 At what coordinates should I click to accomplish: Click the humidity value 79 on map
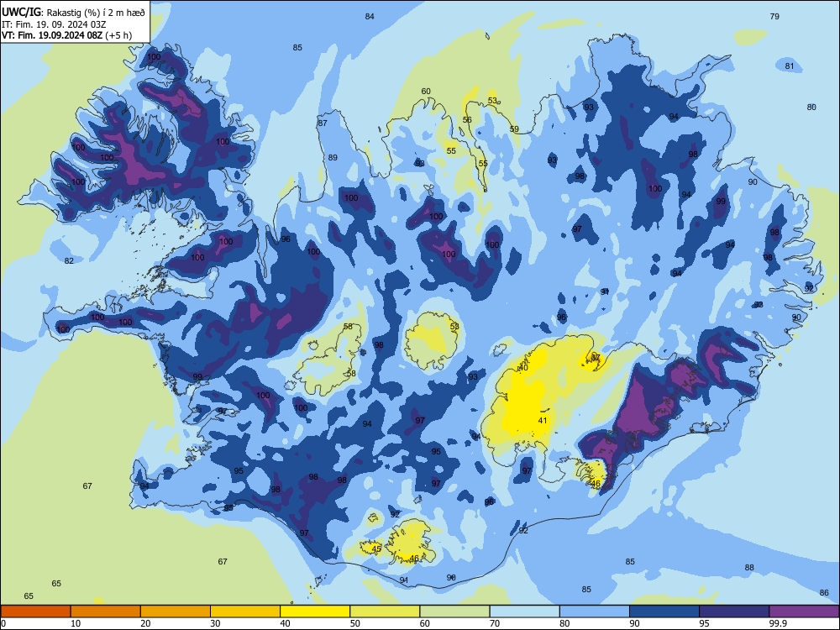(x=774, y=16)
